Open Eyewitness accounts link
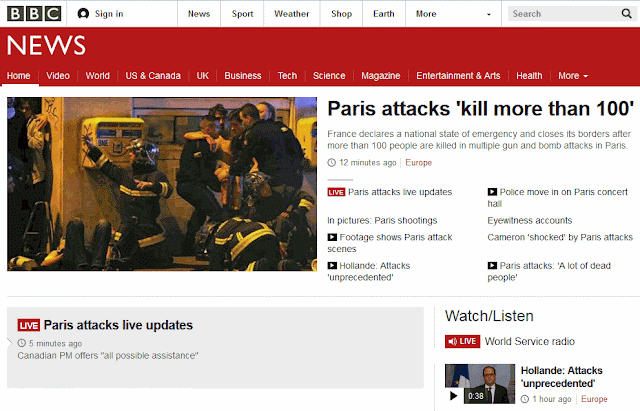The image size is (640, 411). 530,221
